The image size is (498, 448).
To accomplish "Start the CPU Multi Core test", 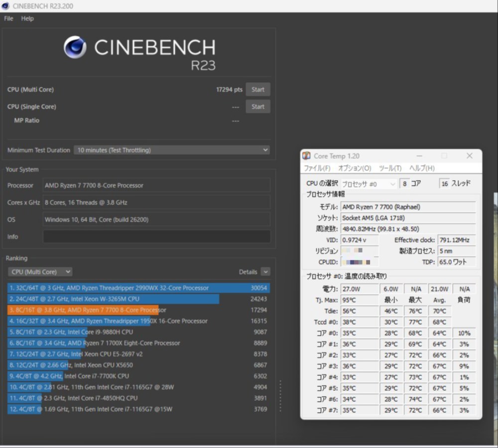I will [x=258, y=90].
